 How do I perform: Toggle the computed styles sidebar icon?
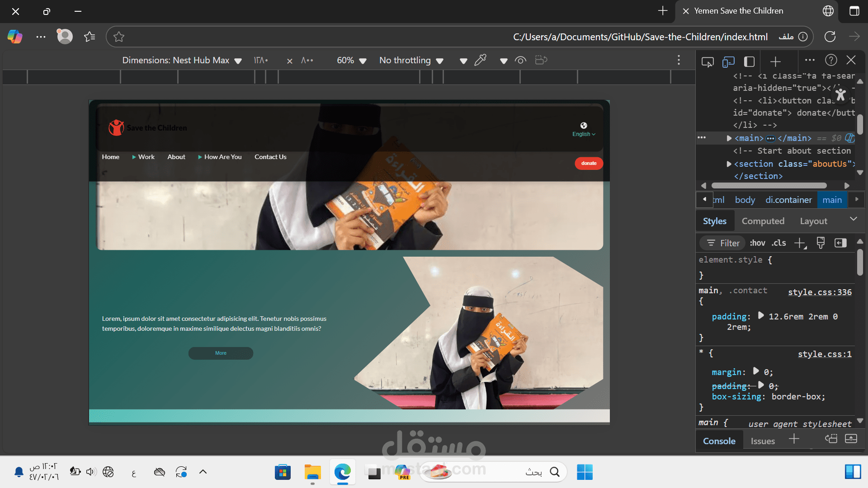[840, 243]
